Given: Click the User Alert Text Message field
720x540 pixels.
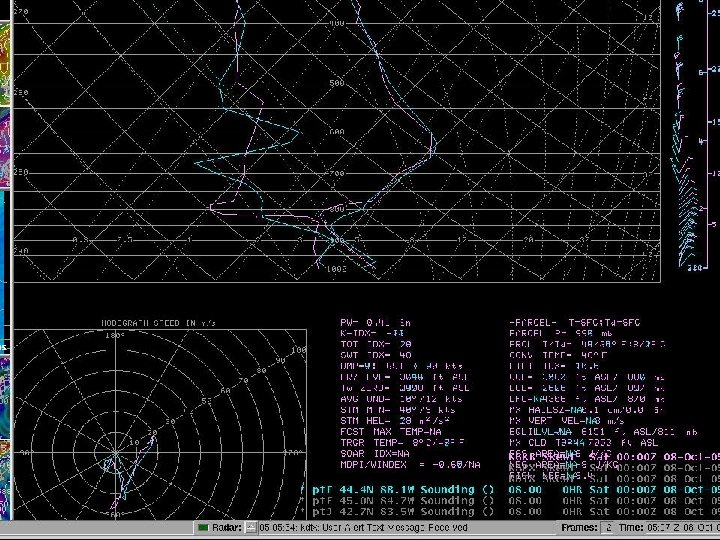Looking at the screenshot, I should 406,528.
